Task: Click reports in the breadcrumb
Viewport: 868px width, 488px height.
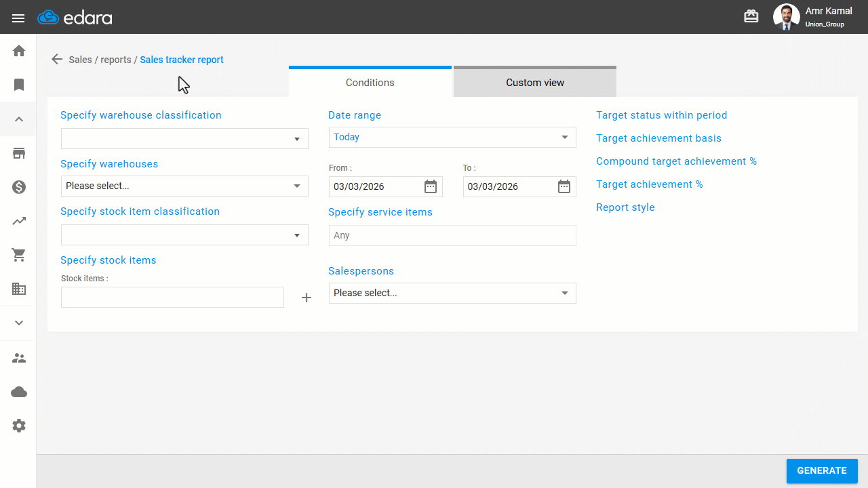Action: click(116, 60)
